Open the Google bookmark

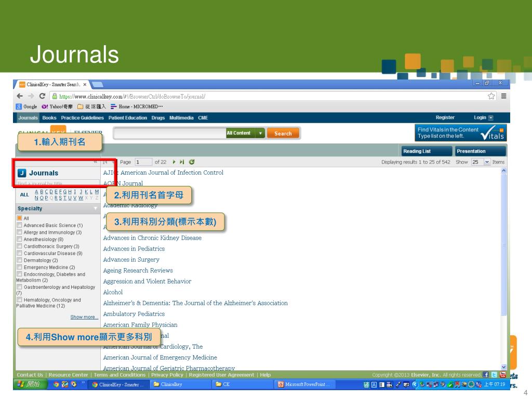(x=26, y=107)
